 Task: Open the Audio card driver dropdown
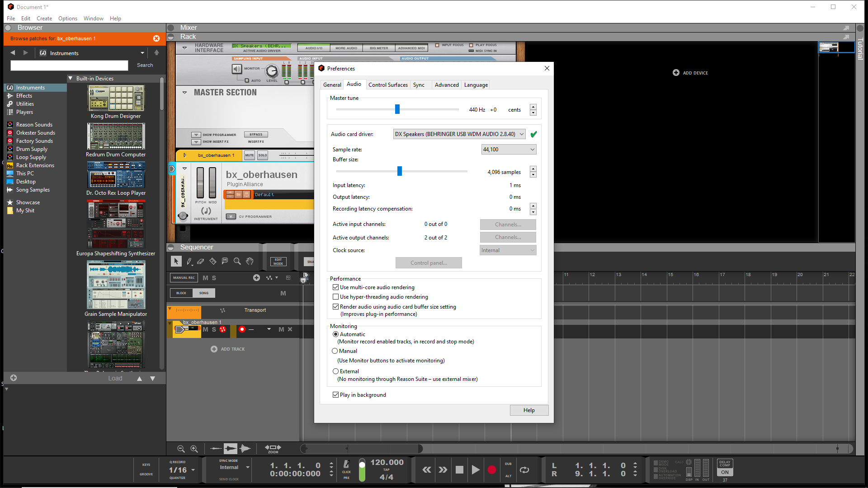click(x=459, y=134)
